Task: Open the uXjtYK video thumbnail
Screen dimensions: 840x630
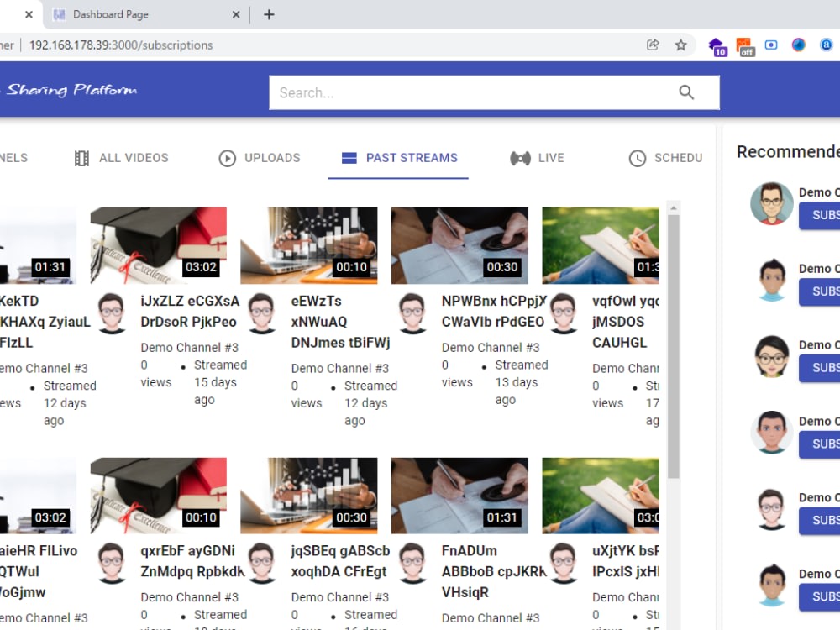Action: point(601,496)
